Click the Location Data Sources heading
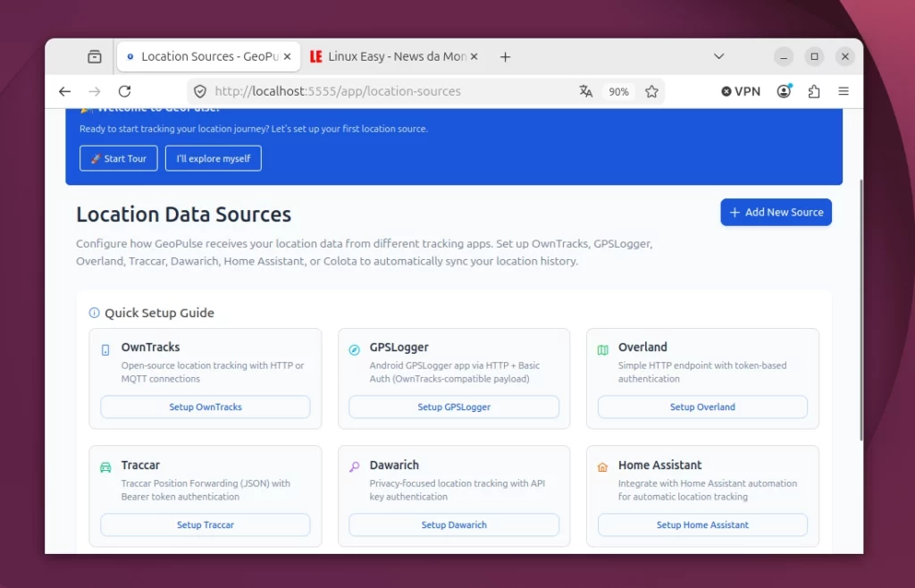Viewport: 915px width, 588px height. [x=184, y=214]
